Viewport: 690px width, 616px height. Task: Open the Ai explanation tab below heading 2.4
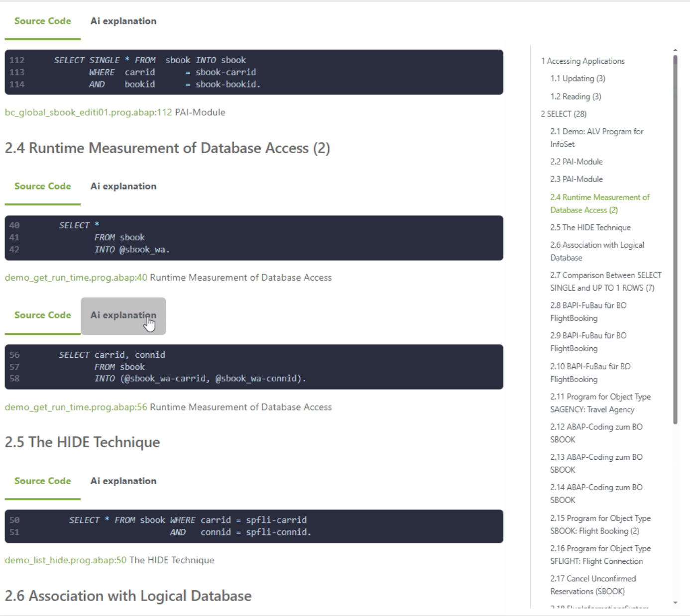123,186
